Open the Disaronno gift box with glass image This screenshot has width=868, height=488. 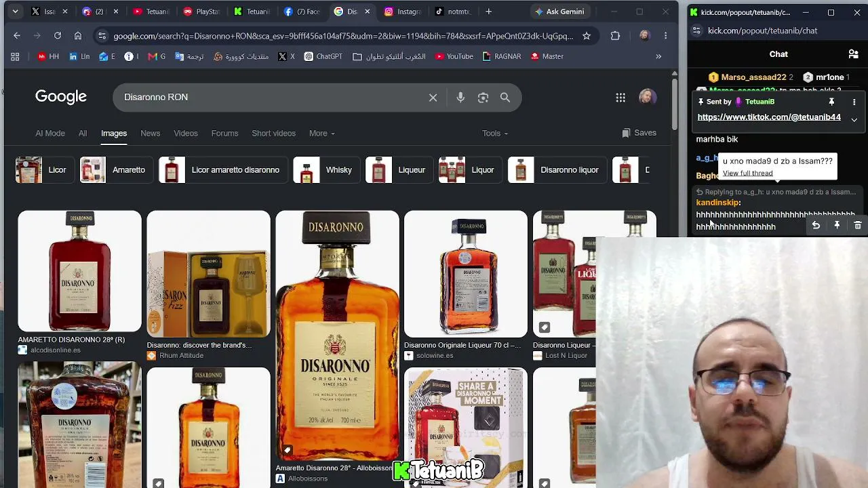pos(208,274)
